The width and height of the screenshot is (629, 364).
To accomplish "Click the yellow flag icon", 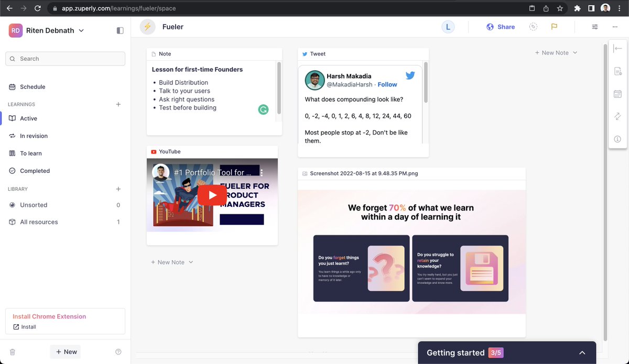I will 554,27.
